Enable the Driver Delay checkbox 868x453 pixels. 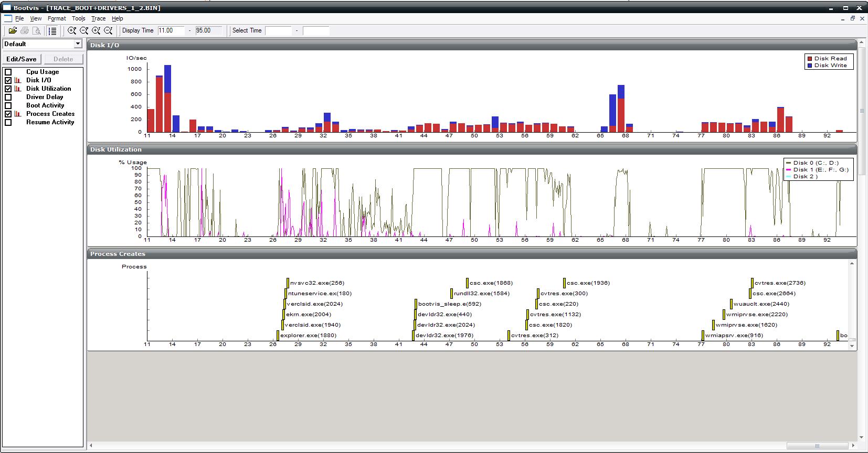point(8,98)
